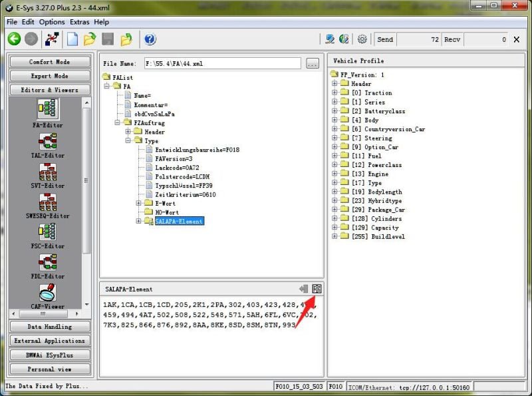The height and width of the screenshot is (396, 532).
Task: Collapse the Type tree node
Action: tap(128, 140)
